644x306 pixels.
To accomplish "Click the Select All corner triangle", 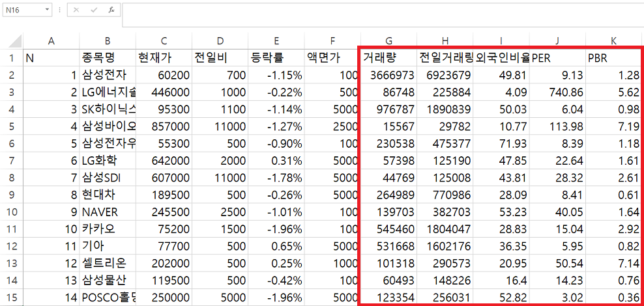I will click(x=15, y=40).
